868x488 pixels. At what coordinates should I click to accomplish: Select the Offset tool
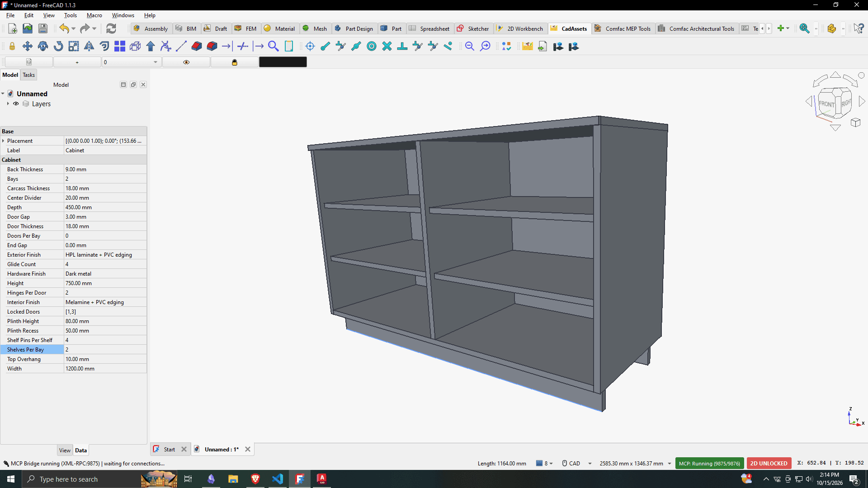tap(104, 46)
